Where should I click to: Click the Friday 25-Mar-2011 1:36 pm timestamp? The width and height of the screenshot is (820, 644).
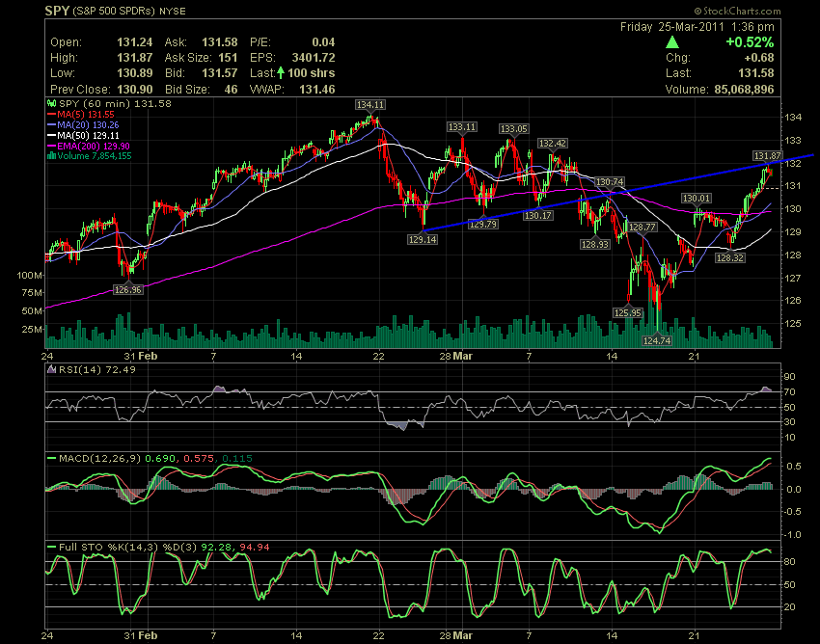[x=697, y=27]
